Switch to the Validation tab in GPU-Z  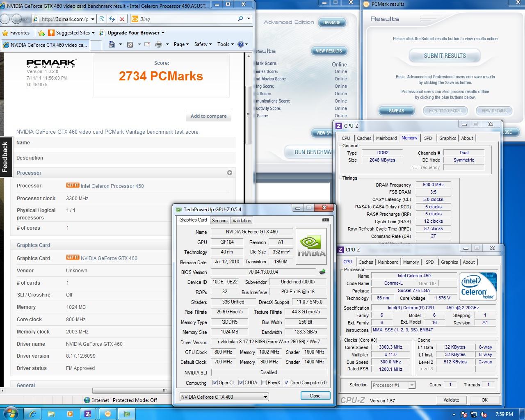click(242, 220)
